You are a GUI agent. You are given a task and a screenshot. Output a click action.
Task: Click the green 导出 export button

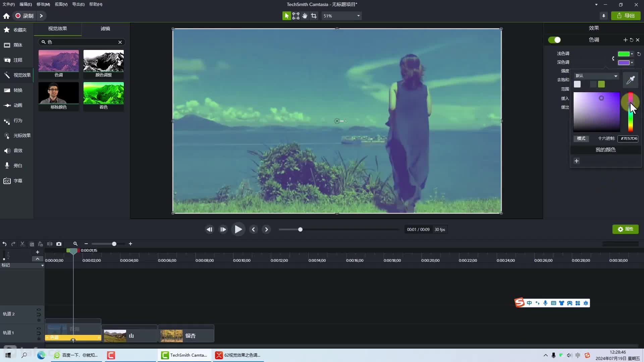pos(626,16)
